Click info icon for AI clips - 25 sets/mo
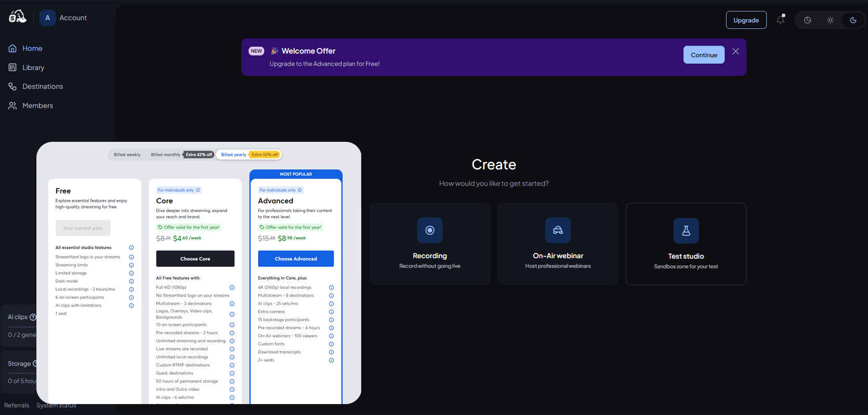Image resolution: width=868 pixels, height=415 pixels. click(x=332, y=304)
